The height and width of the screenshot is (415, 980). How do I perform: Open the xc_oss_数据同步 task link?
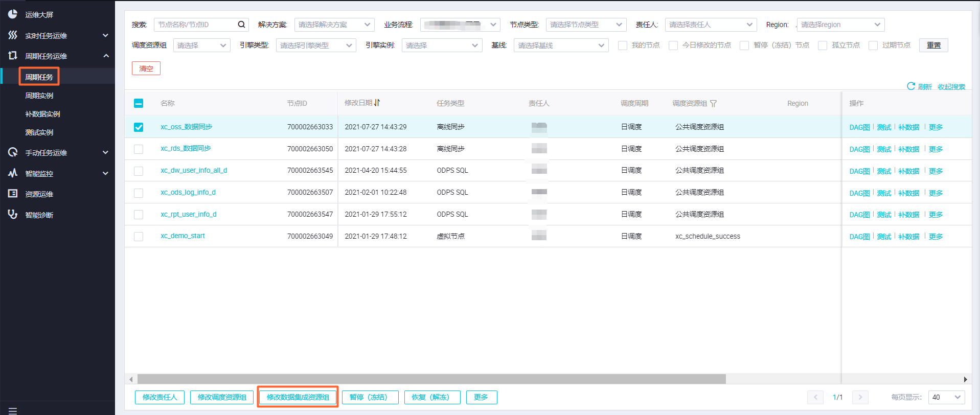pos(187,127)
